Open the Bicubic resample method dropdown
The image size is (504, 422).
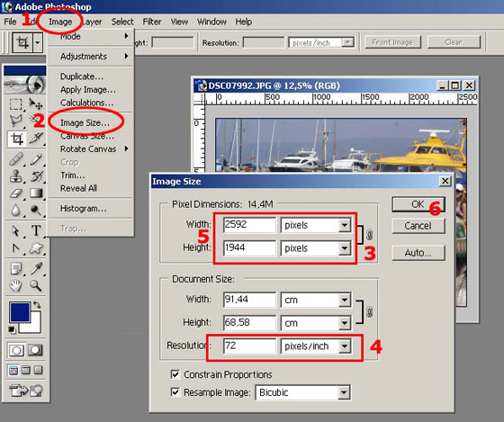[x=344, y=392]
